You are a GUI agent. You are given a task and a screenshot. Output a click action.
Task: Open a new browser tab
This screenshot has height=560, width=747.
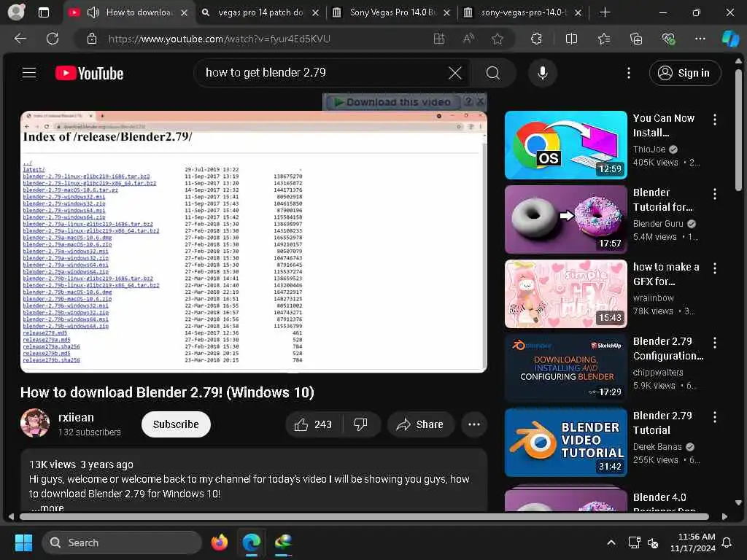click(x=605, y=12)
